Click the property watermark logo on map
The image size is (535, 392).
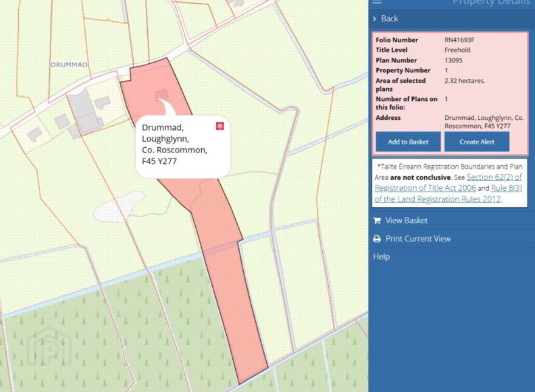click(x=49, y=346)
